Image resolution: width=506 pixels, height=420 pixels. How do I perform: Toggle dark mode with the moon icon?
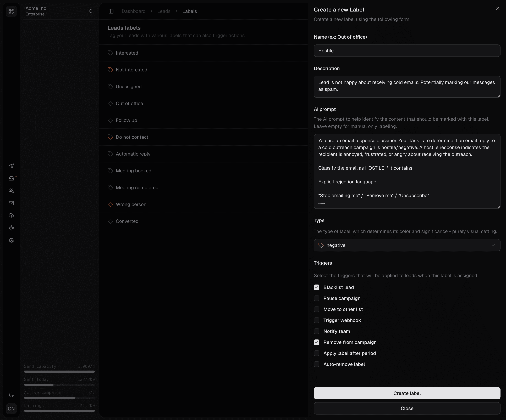(11, 395)
